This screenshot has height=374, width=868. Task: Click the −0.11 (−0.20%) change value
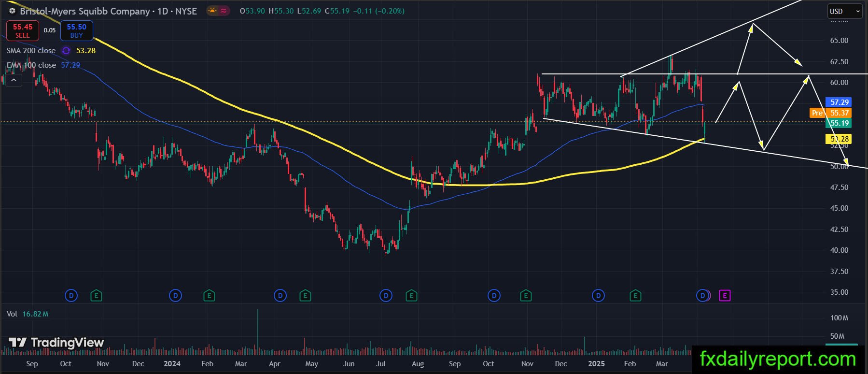coord(378,11)
